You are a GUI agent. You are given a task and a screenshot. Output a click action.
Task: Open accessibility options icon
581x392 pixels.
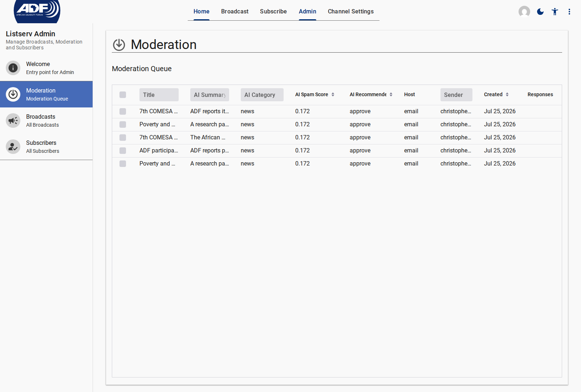555,12
